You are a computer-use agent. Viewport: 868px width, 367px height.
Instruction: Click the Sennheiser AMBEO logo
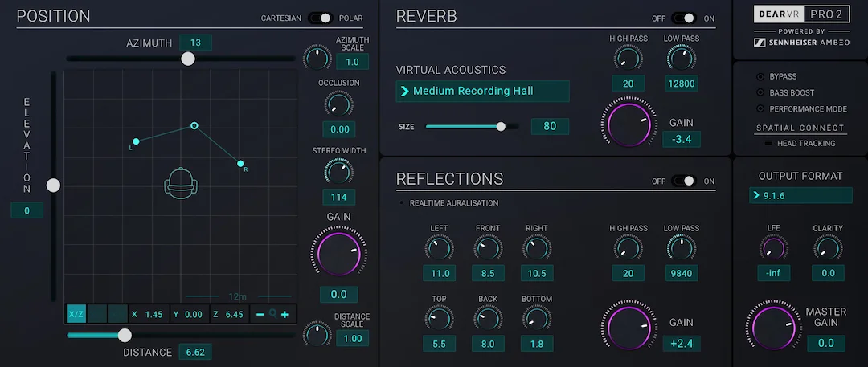point(801,43)
